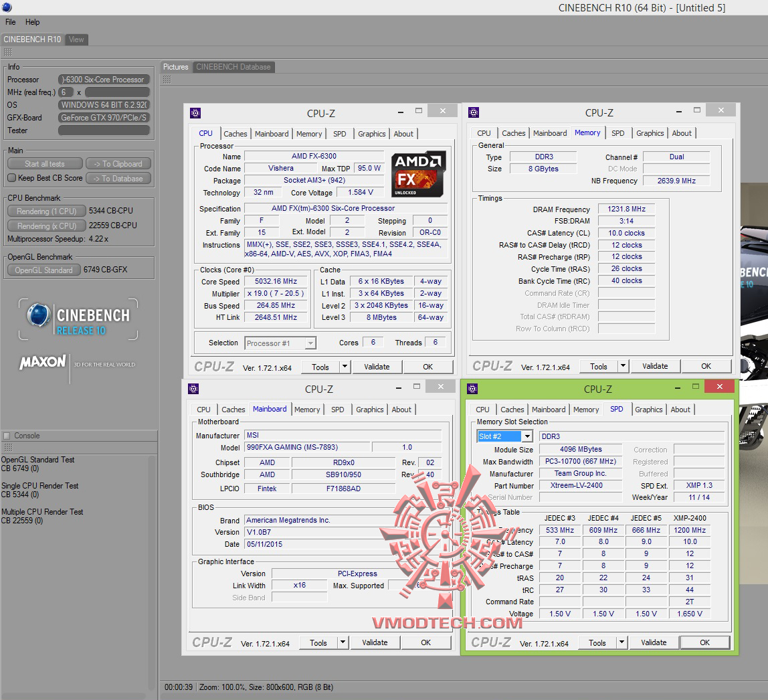The image size is (768, 700).
Task: Click the status bar zoom info text
Action: pos(266,687)
